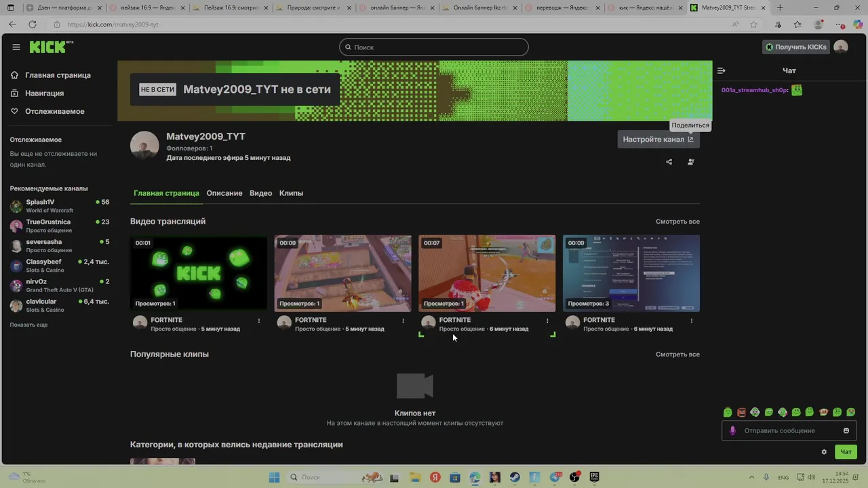Screen dimensions: 868x488
Task: Collapse the chat panel with arrow icon
Action: [722, 70]
